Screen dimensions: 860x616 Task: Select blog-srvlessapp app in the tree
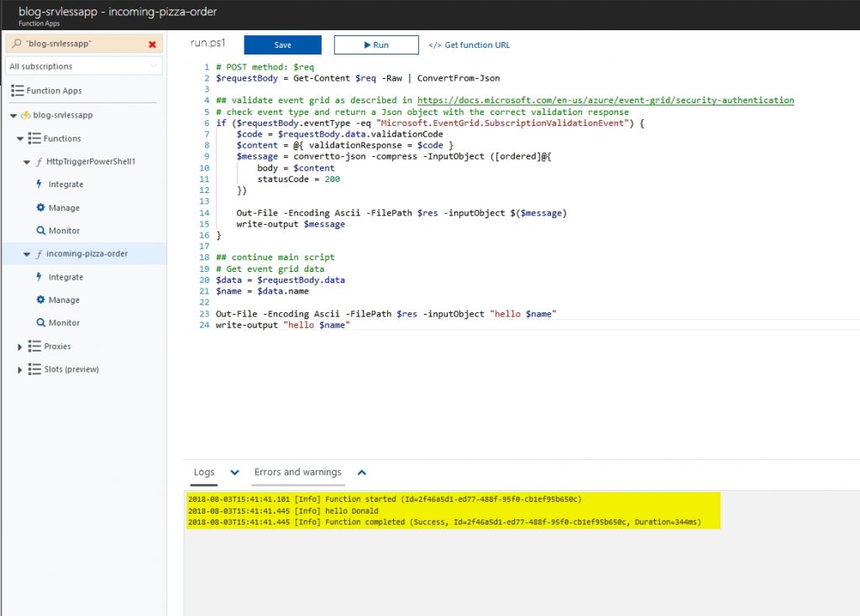(62, 115)
